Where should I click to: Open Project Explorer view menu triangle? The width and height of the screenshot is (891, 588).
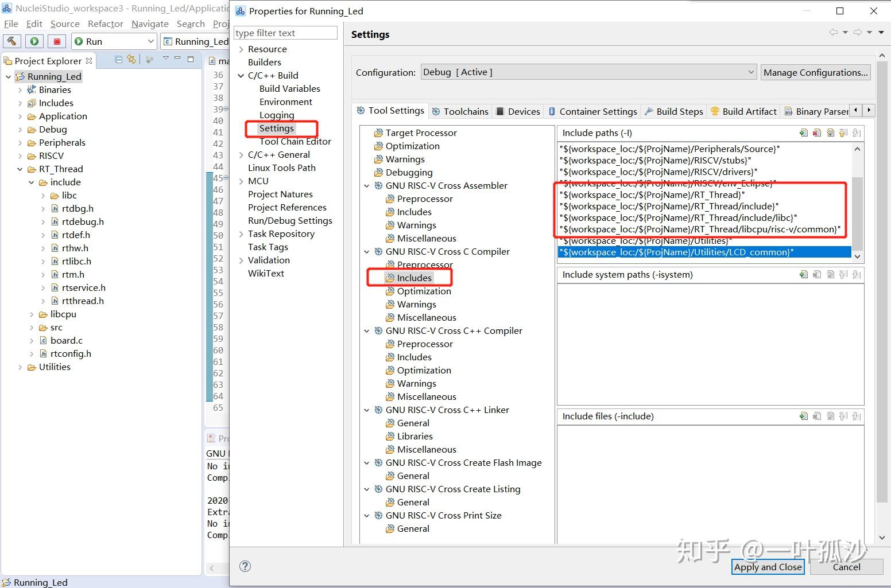click(166, 59)
